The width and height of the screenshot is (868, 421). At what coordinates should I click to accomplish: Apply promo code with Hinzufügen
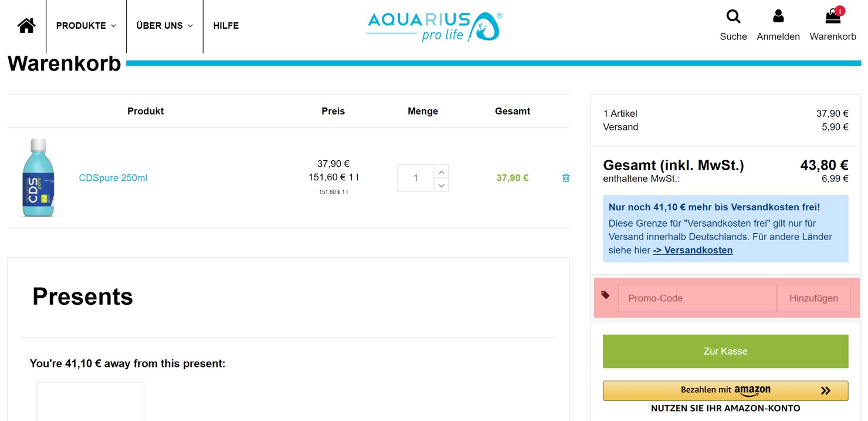pyautogui.click(x=813, y=298)
